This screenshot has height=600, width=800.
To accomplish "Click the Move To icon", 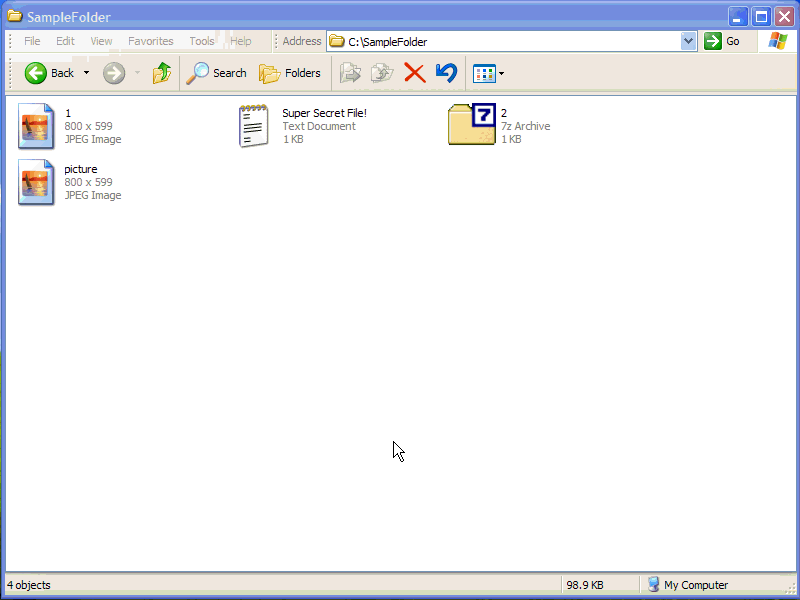I will tap(351, 72).
